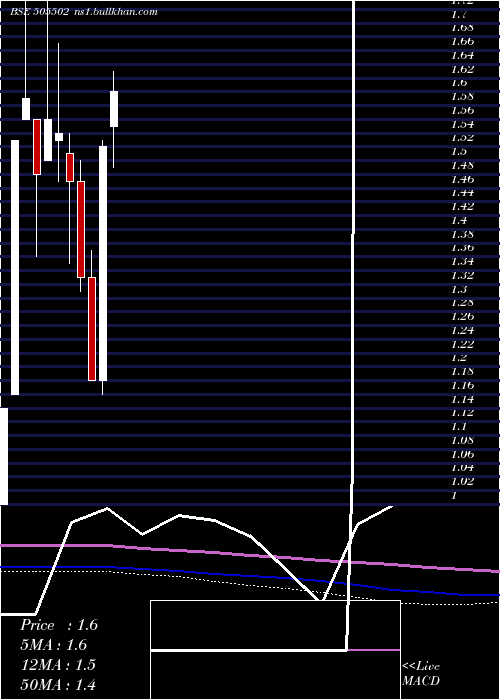Click the 1.7 price axis label
This screenshot has height=700, width=500.
(x=459, y=15)
